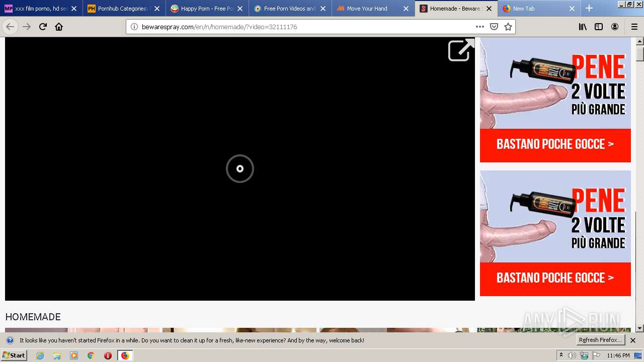This screenshot has height=362, width=644.
Task: Switch to the Move Your Hand tab
Action: (373, 9)
